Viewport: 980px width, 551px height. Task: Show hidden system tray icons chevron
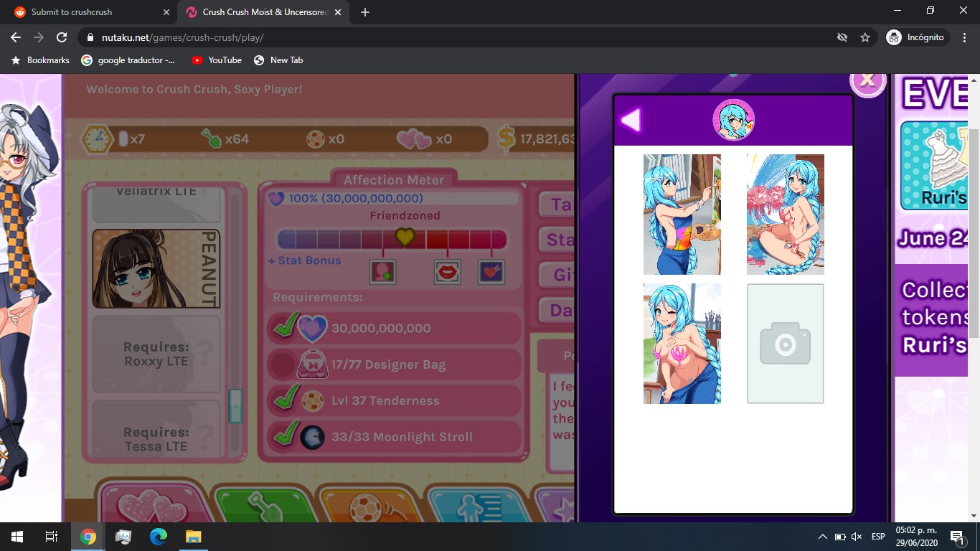tap(822, 537)
